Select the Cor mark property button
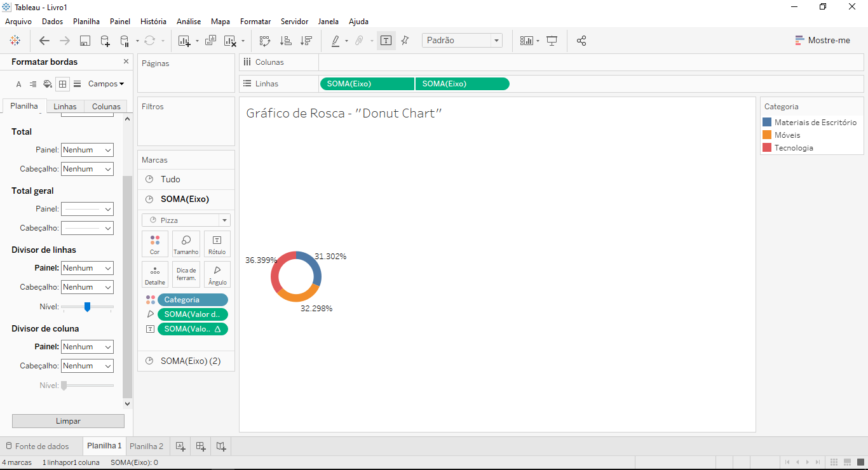868x470 pixels. point(155,243)
